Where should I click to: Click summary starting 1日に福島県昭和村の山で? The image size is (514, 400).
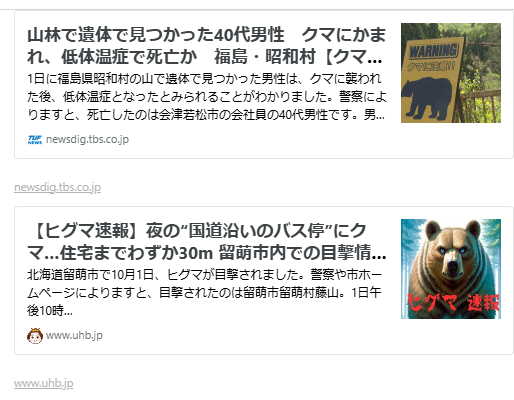click(206, 97)
